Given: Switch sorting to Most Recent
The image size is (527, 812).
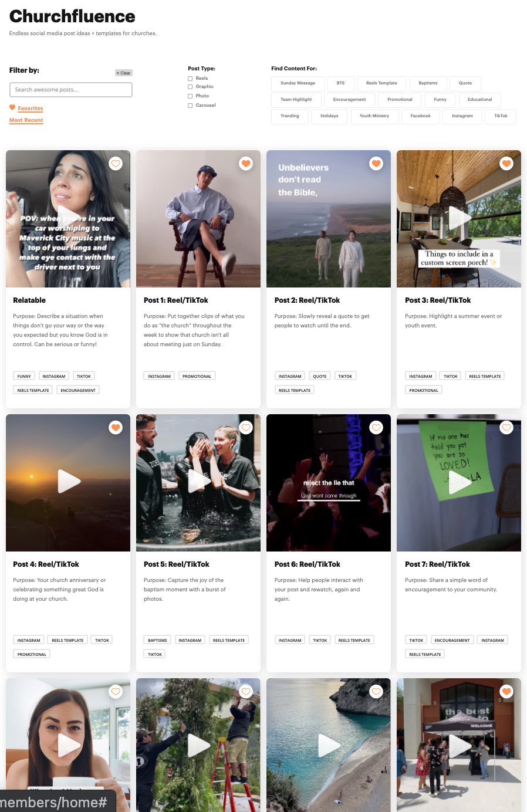Looking at the screenshot, I should [x=26, y=120].
